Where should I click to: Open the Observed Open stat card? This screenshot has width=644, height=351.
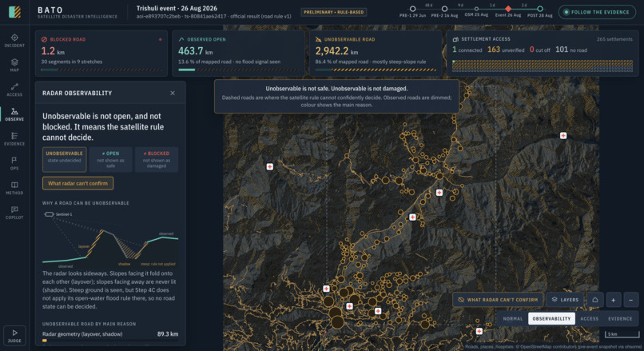coord(238,54)
